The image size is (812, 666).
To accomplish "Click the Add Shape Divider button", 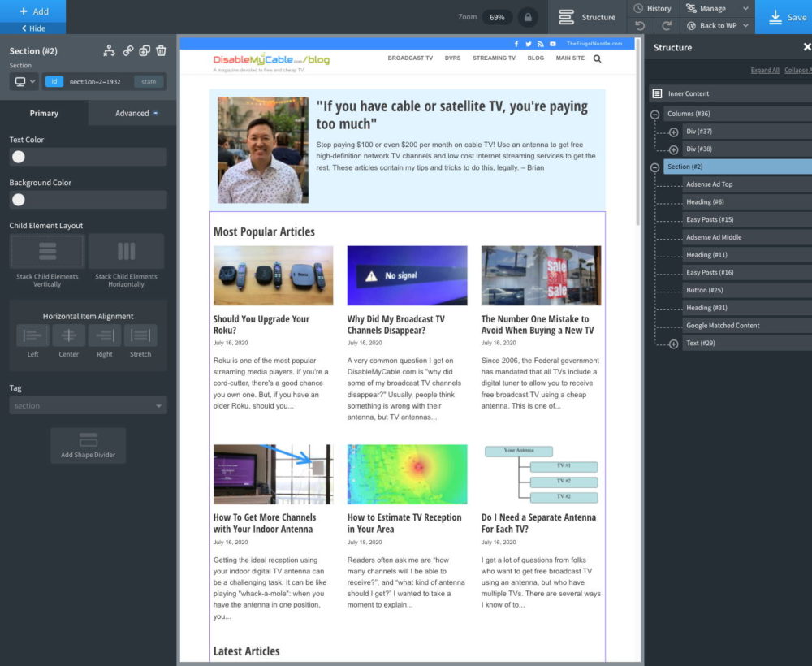I will pyautogui.click(x=88, y=445).
